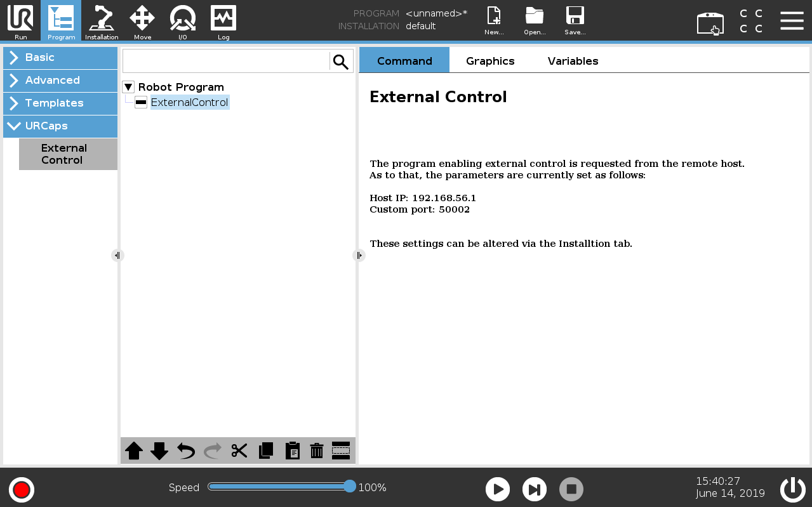The height and width of the screenshot is (507, 812).
Task: Switch to the Graphics tab
Action: (489, 60)
